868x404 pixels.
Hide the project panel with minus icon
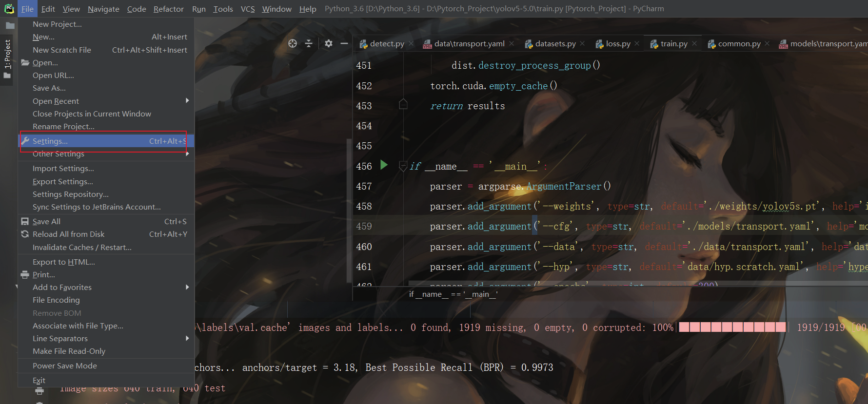(344, 43)
